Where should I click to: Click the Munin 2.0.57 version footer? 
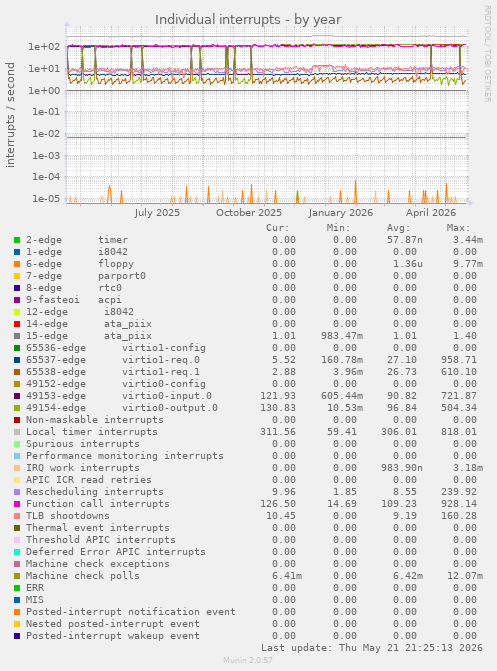248,660
